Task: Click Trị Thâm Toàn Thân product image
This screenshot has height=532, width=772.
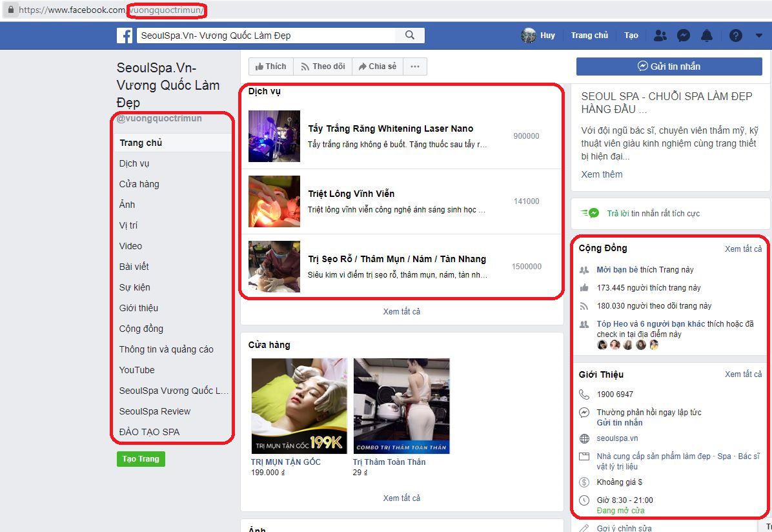Action: pyautogui.click(x=401, y=406)
